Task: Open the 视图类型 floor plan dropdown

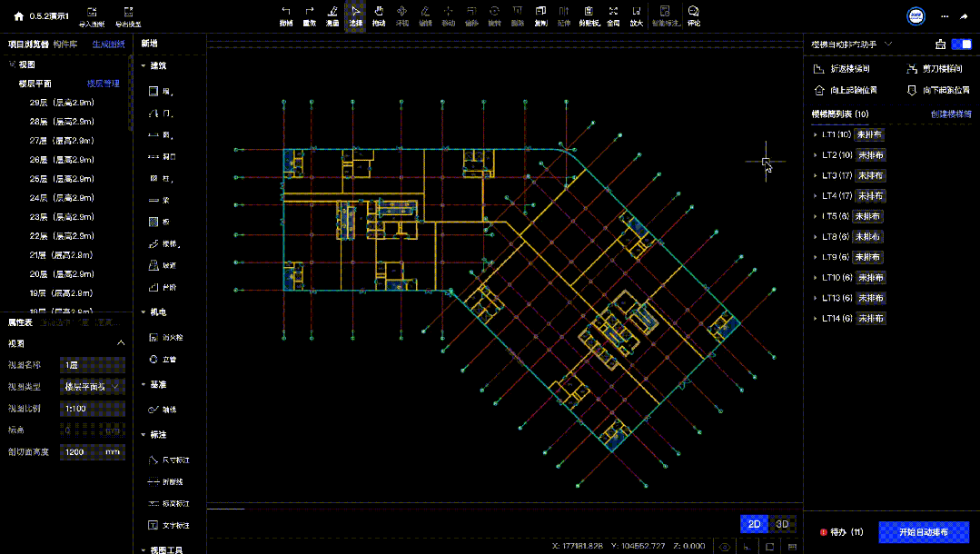Action: tap(93, 387)
